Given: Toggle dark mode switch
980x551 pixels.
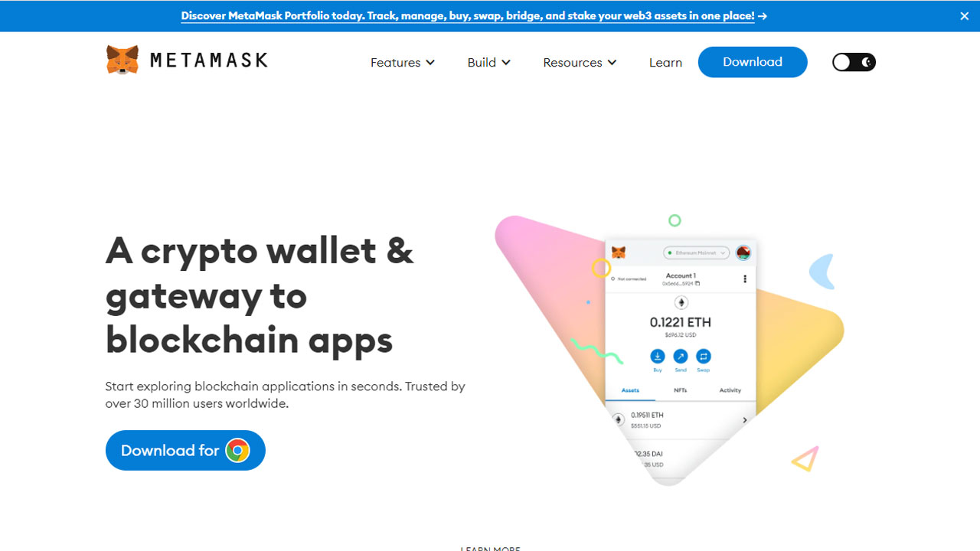Looking at the screenshot, I should point(854,62).
